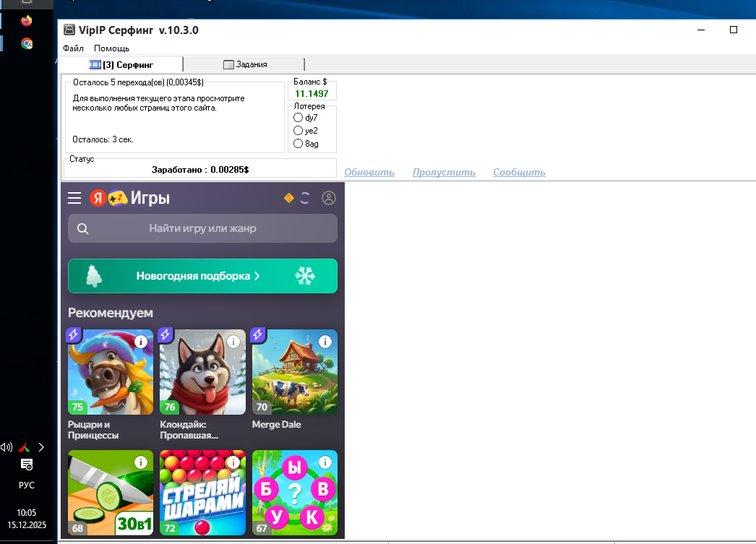Open the user profile avatar icon
Viewport: 756px width, 544px height.
tap(329, 198)
